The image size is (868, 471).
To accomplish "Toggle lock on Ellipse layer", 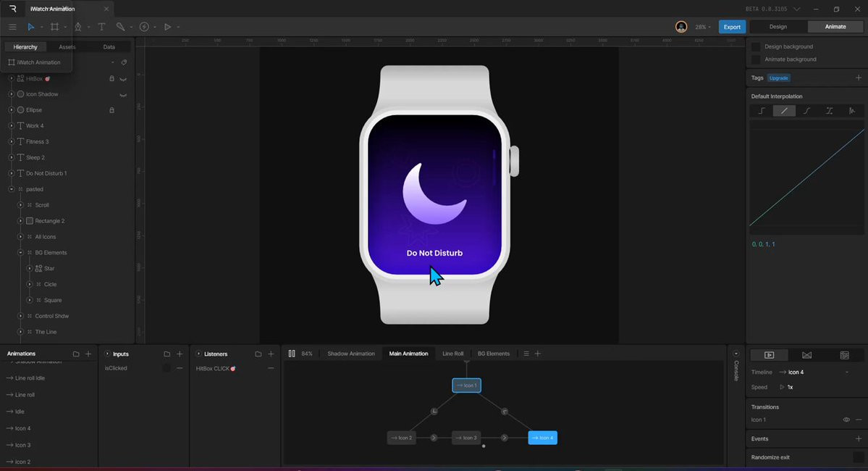I will (x=111, y=110).
